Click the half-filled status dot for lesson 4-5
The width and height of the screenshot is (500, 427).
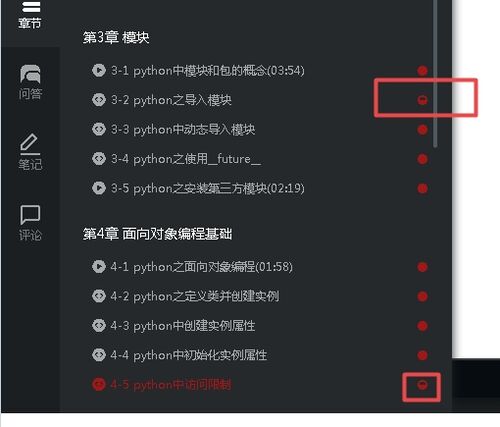pyautogui.click(x=422, y=385)
